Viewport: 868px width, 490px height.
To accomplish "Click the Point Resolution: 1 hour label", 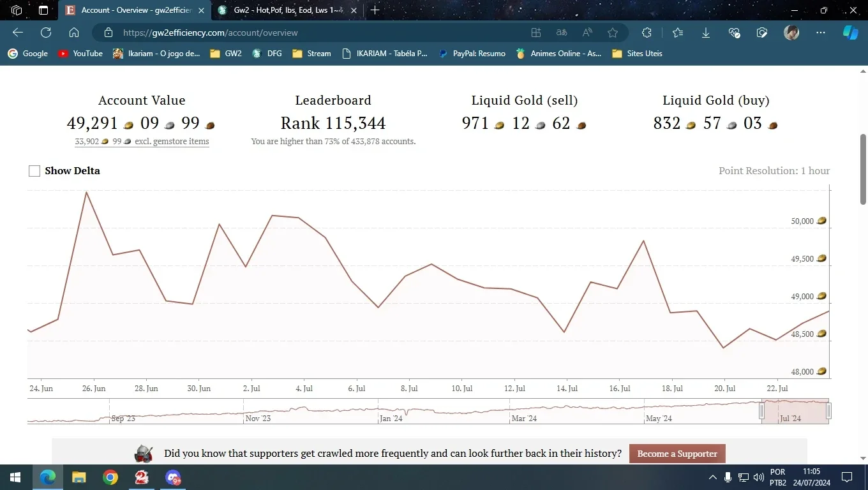I will [x=774, y=171].
